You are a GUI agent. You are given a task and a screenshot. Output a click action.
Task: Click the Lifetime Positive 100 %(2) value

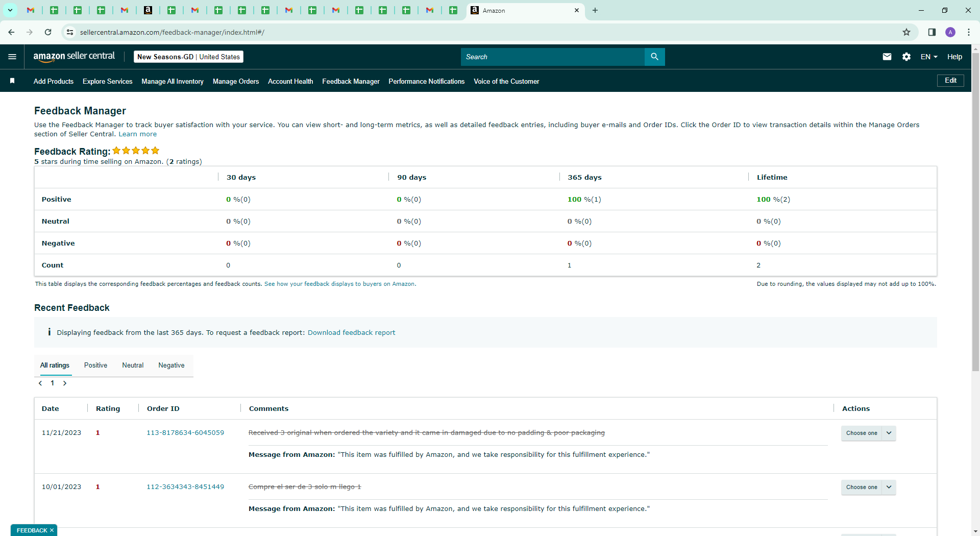pos(773,200)
